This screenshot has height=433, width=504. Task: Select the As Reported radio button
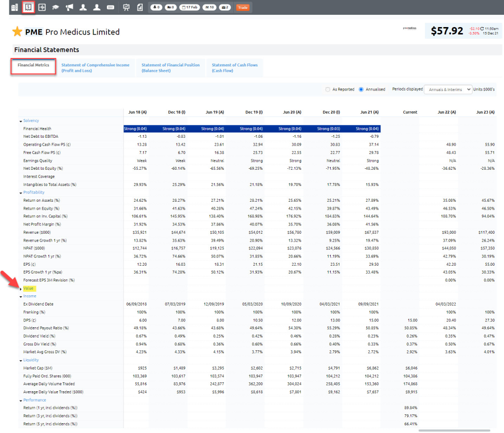[x=328, y=90]
